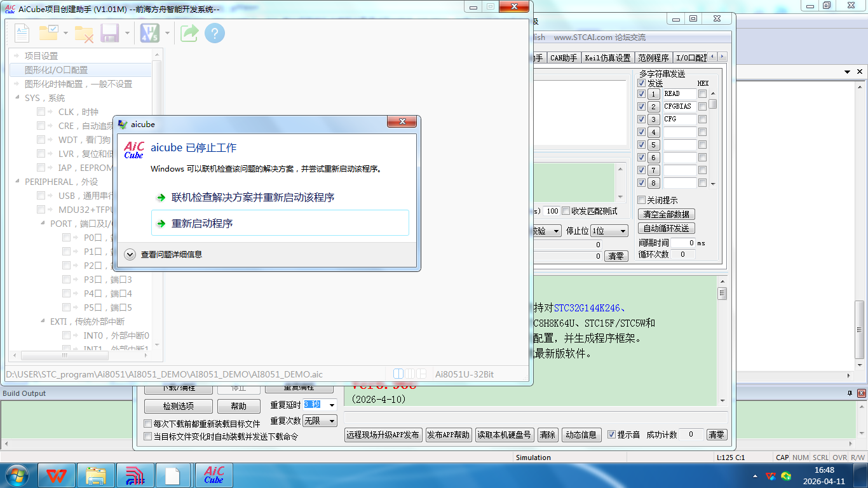868x488 pixels.
Task: Check the WDT,看门狗 checkbox
Action: [x=41, y=140]
